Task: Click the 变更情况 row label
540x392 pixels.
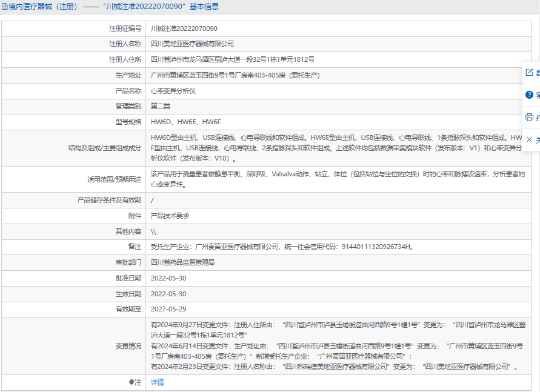Action: click(x=128, y=346)
